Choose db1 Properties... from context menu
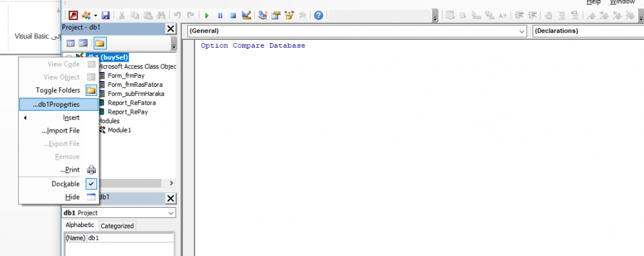The width and height of the screenshot is (644, 256). point(59,105)
